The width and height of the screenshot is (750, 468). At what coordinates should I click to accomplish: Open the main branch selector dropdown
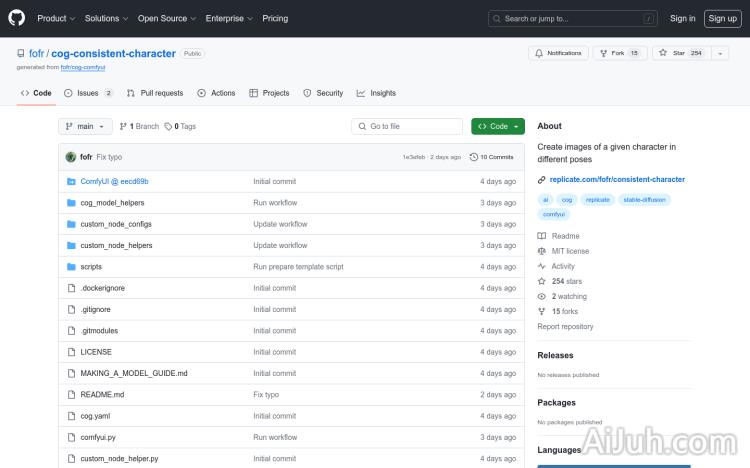[x=85, y=127]
